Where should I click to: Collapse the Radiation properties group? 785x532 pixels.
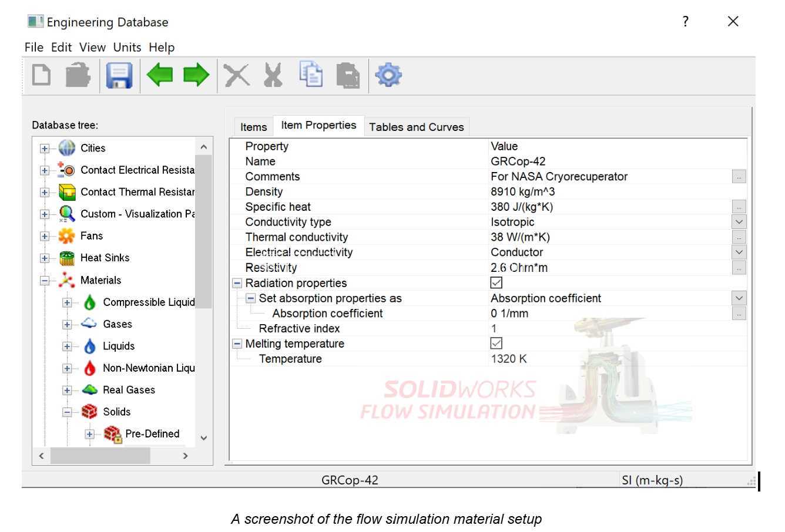[x=237, y=283]
